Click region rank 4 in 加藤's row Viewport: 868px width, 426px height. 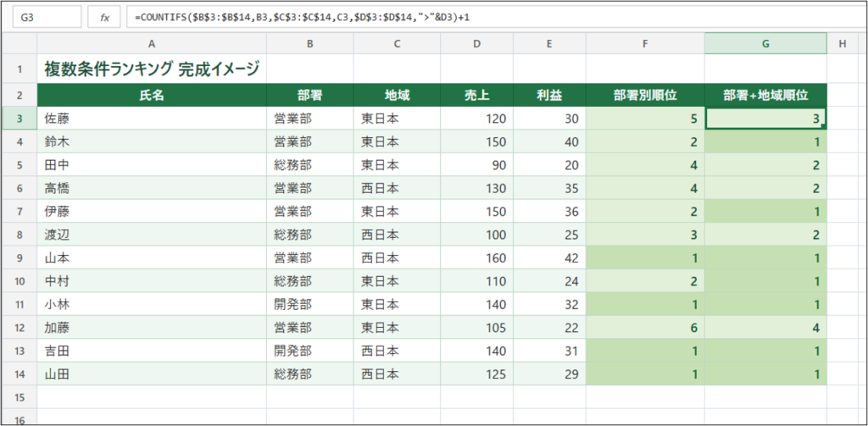pyautogui.click(x=765, y=328)
